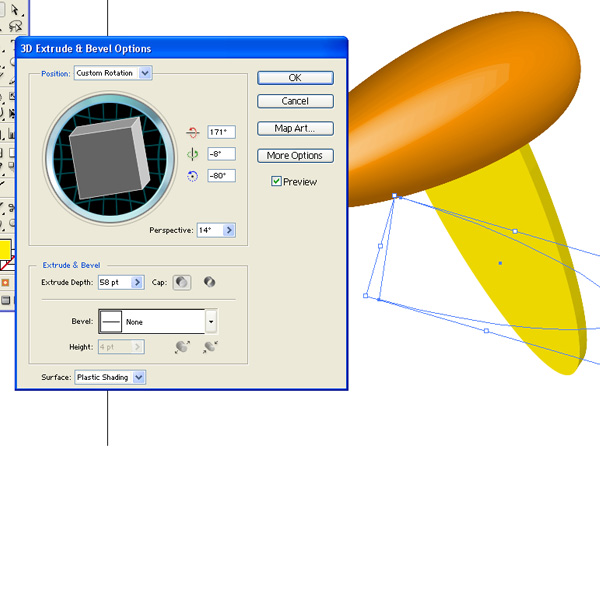The width and height of the screenshot is (600, 600).
Task: Click the Z-axis rotation field showing -80°
Action: (222, 176)
